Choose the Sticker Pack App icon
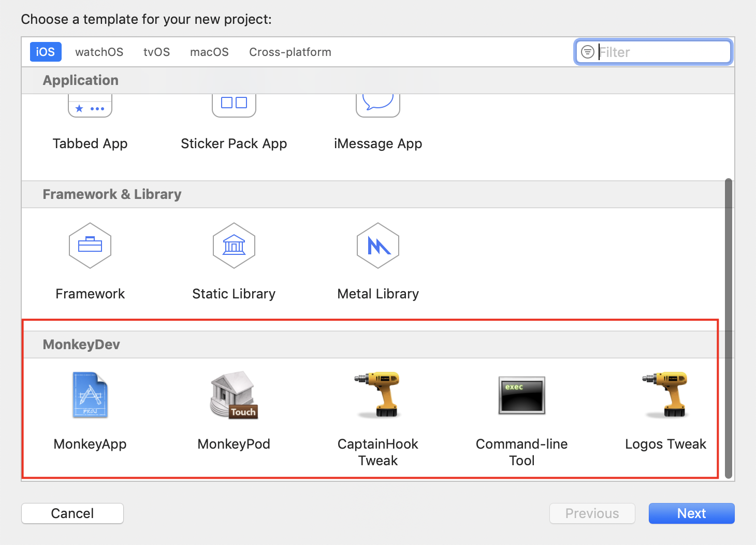Viewport: 756px width, 545px height. click(234, 106)
